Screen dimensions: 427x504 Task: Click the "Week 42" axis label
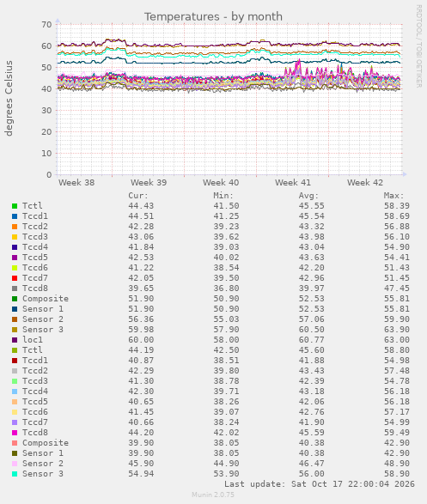coord(365,183)
